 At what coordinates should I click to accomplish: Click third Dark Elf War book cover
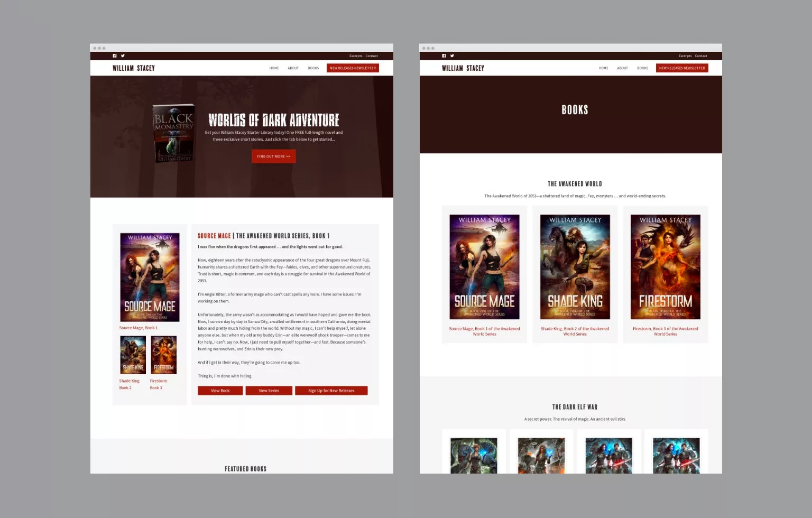tap(609, 456)
